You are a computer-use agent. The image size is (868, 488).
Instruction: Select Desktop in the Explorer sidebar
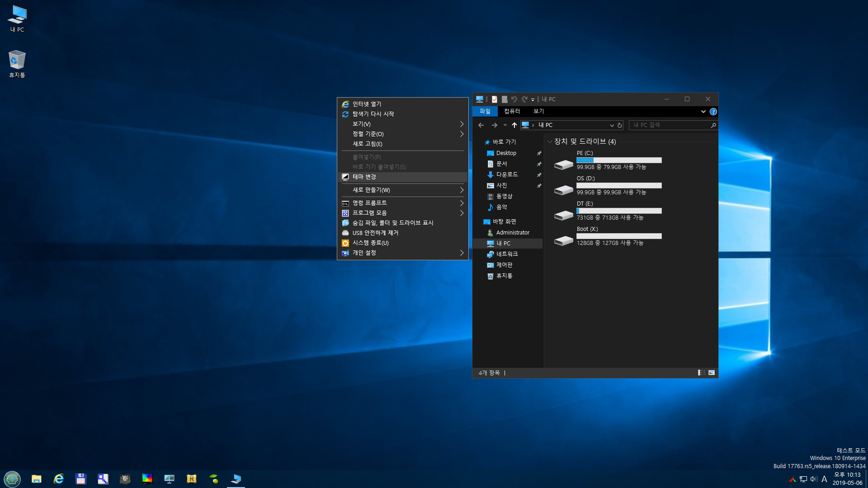pyautogui.click(x=507, y=153)
